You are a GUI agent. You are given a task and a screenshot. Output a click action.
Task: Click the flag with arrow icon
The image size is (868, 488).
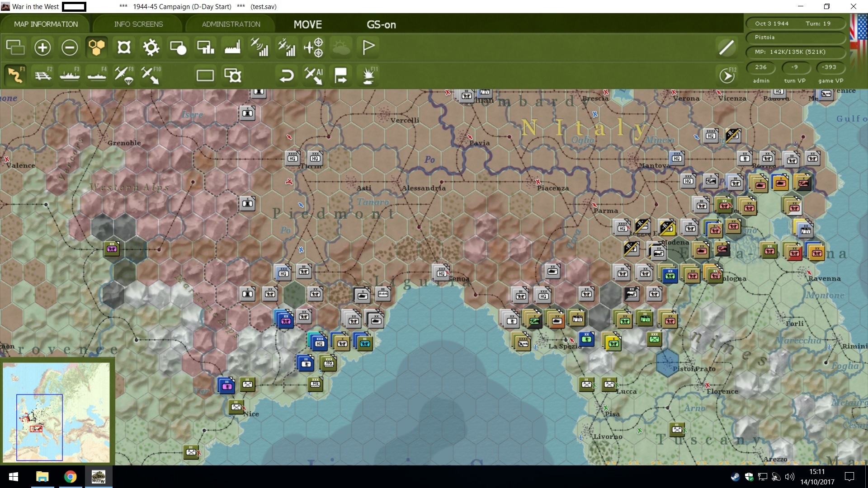point(341,75)
